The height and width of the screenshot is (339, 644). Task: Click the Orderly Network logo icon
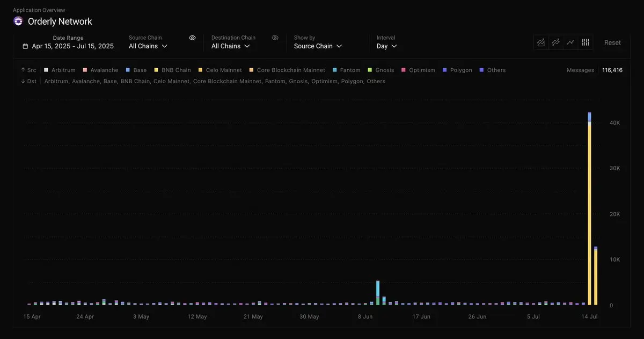(x=18, y=21)
